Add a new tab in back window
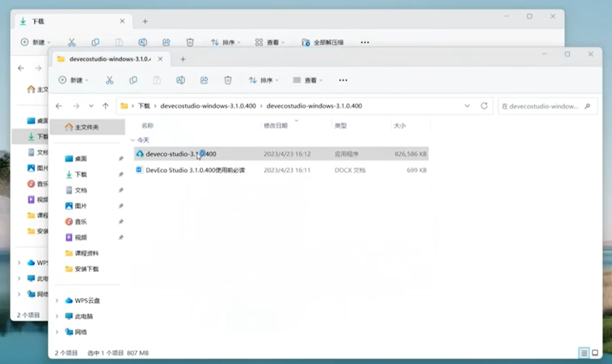This screenshot has width=612, height=364. click(145, 21)
